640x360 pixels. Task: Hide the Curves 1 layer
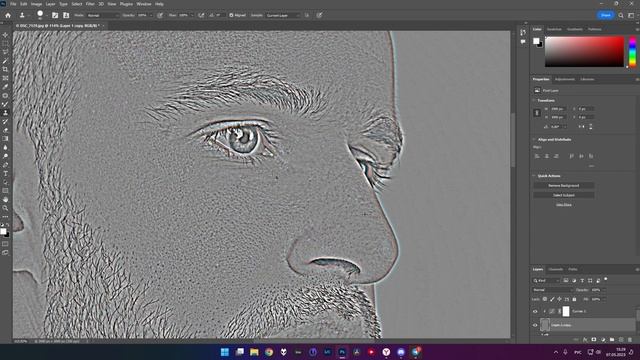point(535,311)
